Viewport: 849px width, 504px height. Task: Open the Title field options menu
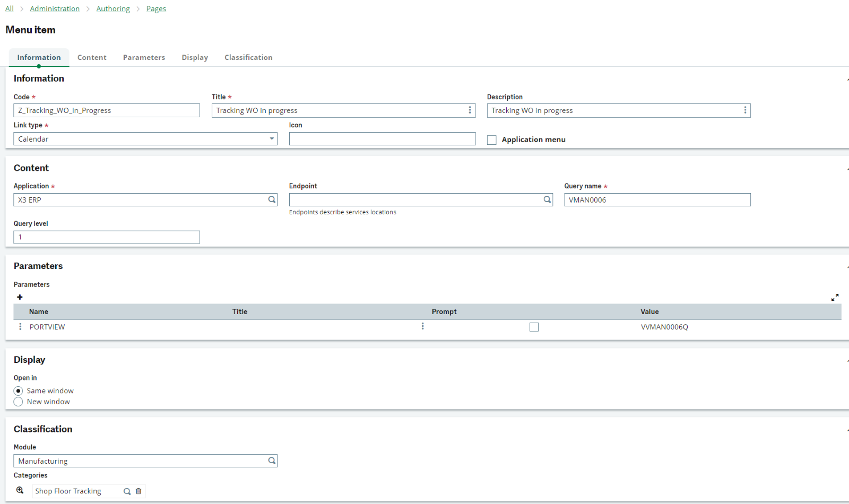tap(470, 110)
